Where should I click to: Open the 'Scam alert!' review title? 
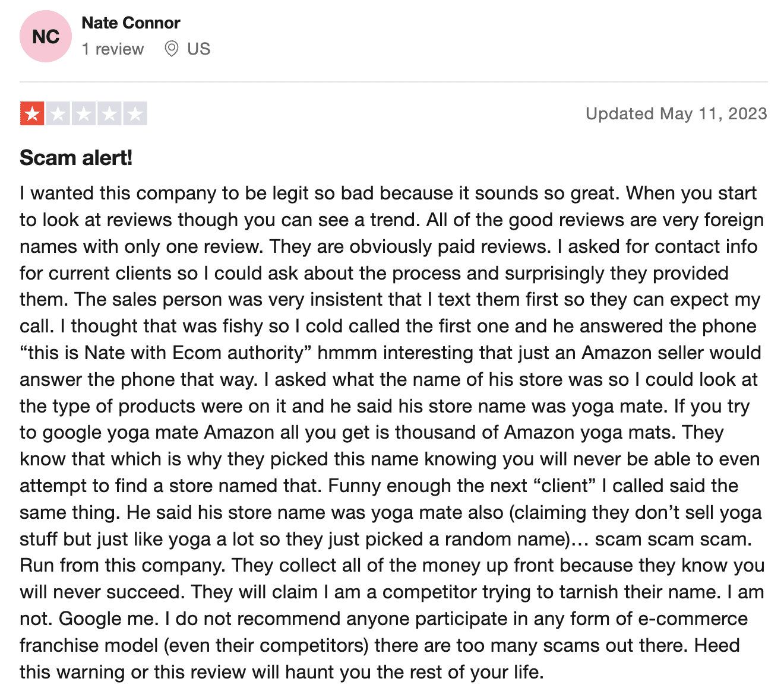(76, 158)
